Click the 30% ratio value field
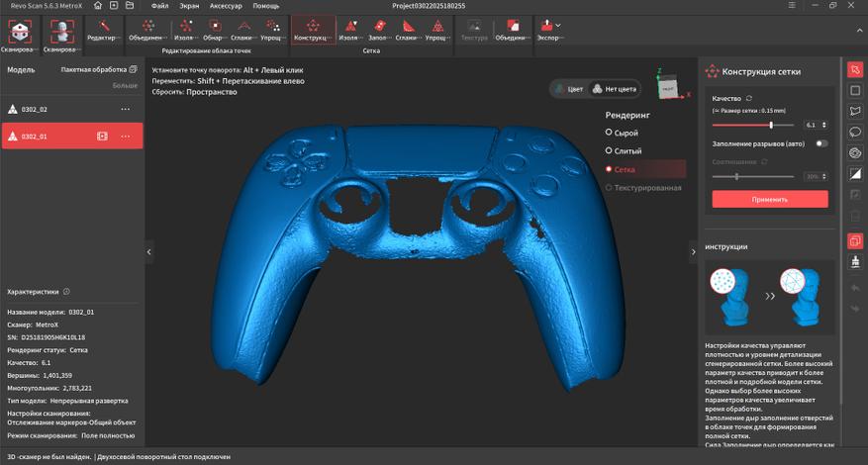This screenshot has width=868, height=465. [816, 176]
